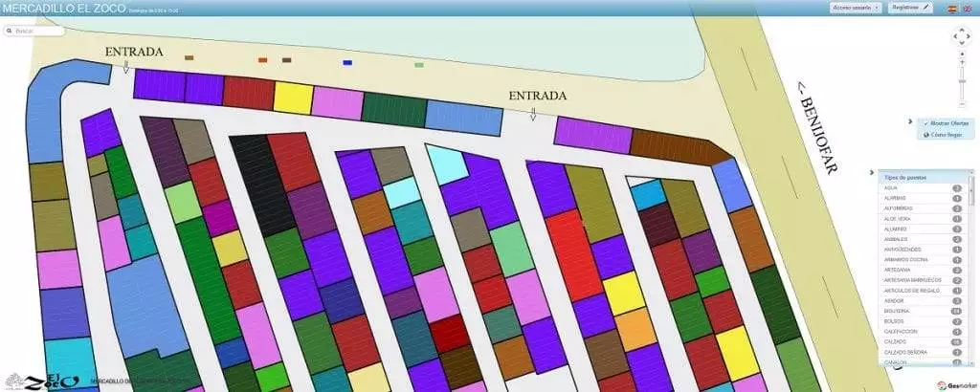Click the Registrese button
This screenshot has width=980, height=392.
point(910,8)
